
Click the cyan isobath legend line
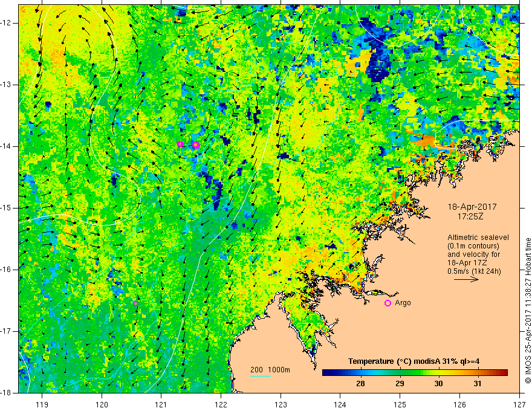point(260,376)
